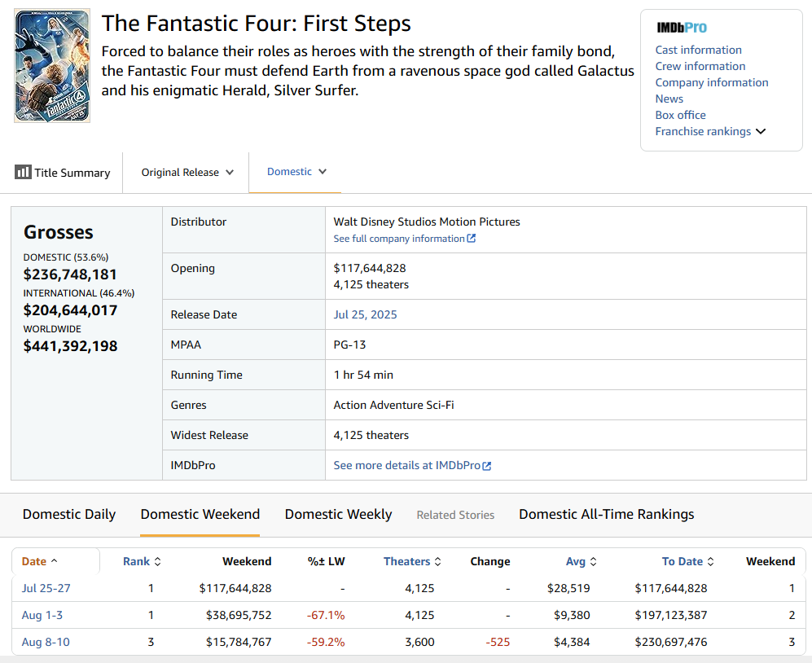Open the Title Summary tab
Screen dimensions: 812x663
coord(62,173)
